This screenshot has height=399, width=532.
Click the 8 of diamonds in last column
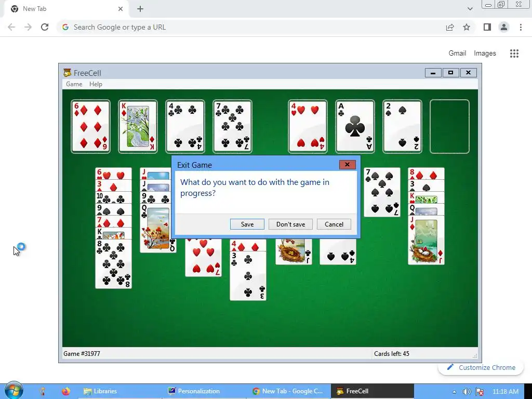426,174
